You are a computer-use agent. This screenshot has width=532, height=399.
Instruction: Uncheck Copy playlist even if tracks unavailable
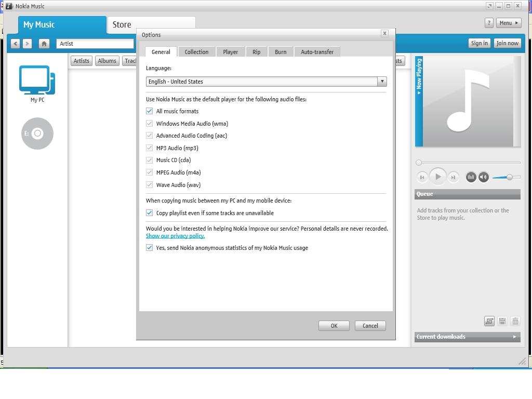[x=149, y=212]
